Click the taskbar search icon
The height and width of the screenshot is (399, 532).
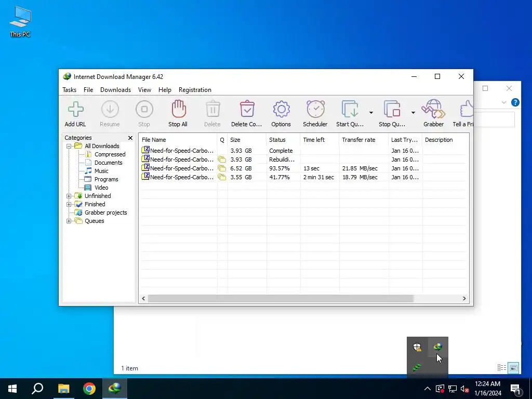[x=37, y=389]
